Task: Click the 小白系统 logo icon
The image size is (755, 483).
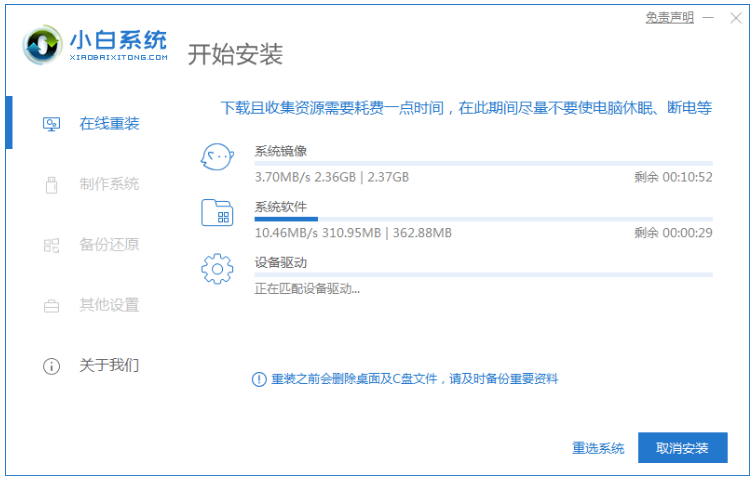Action: (40, 44)
